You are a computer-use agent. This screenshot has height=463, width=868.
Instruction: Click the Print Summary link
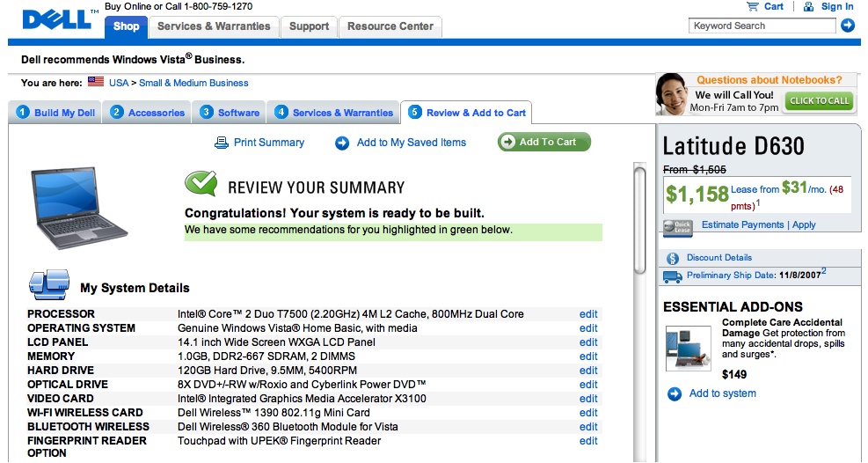pyautogui.click(x=269, y=143)
